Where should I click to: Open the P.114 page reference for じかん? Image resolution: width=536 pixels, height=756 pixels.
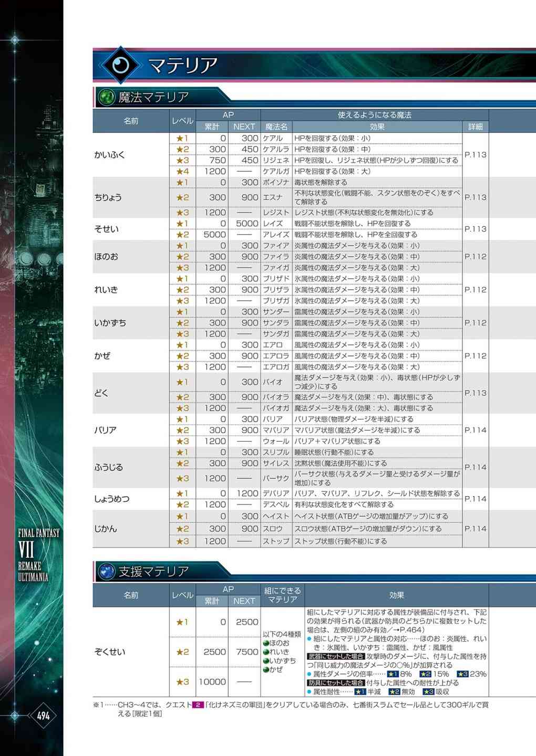pyautogui.click(x=475, y=529)
